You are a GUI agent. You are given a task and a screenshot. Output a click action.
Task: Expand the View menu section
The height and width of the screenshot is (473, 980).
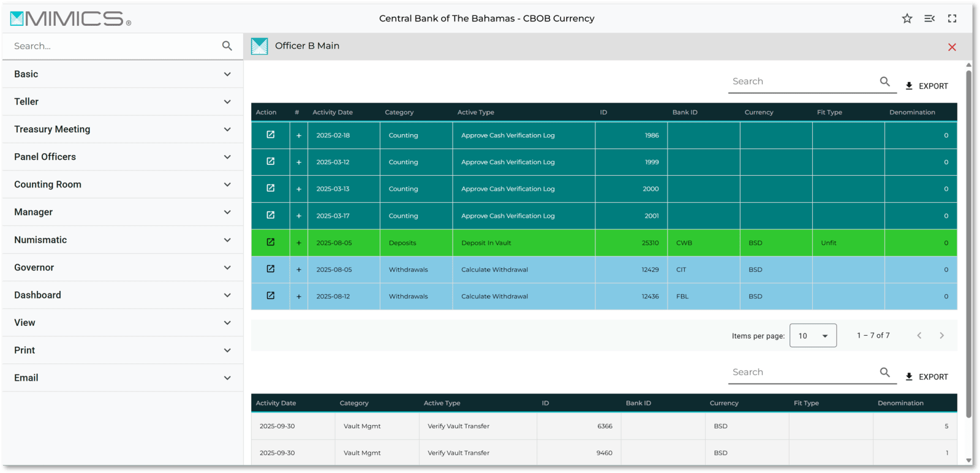point(123,323)
